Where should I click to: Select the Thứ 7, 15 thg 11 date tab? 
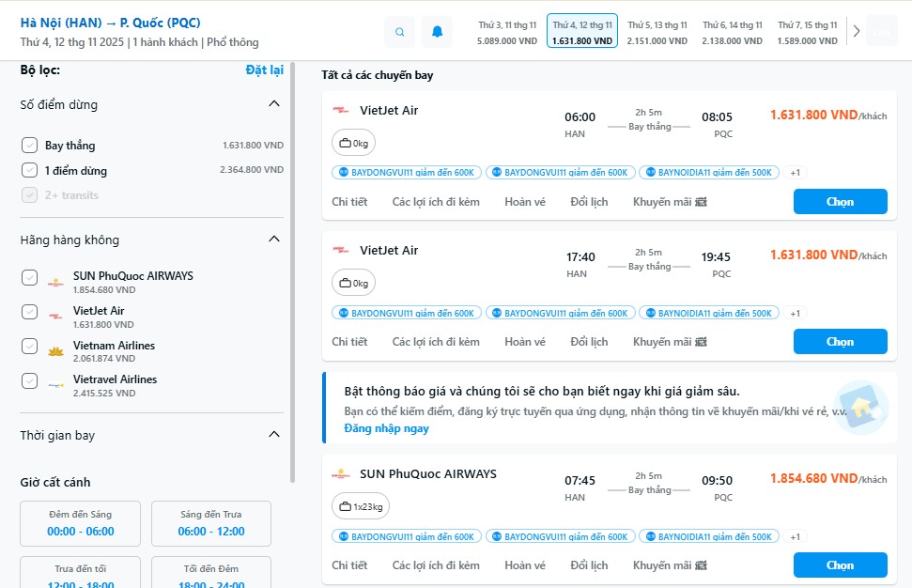[808, 32]
